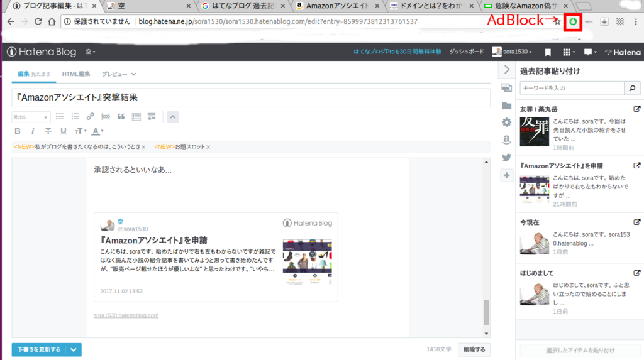Click the Hatena Blog logo
The height and width of the screenshot is (360, 644).
[x=42, y=52]
